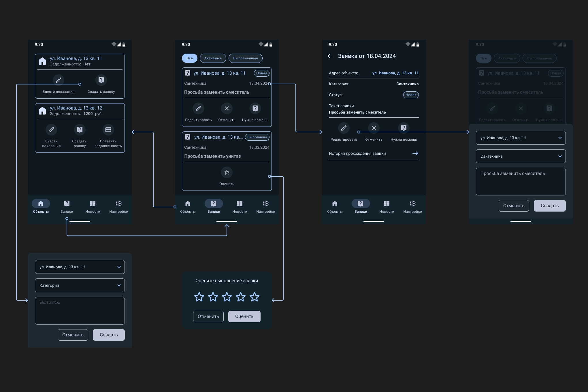Open home icon of кв. 12 object card

(42, 111)
